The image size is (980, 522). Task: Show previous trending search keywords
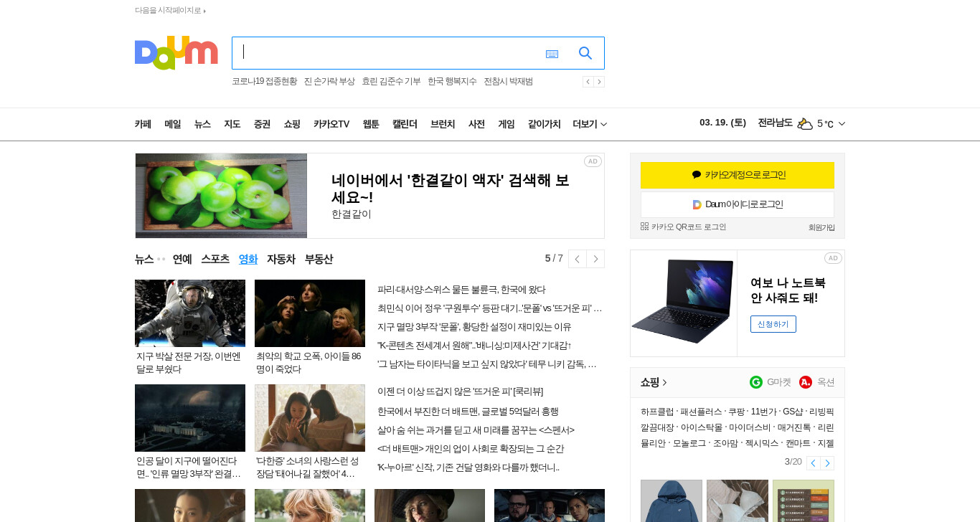pos(588,82)
